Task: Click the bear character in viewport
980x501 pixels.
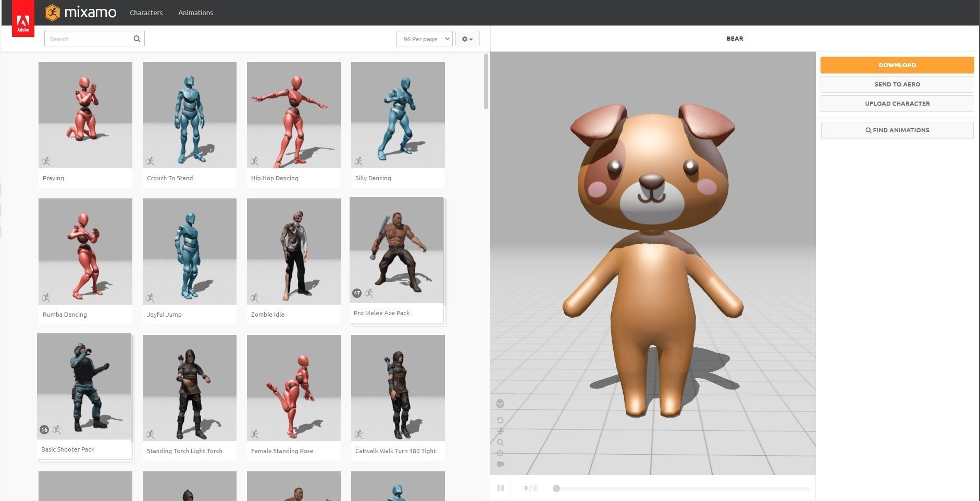Action: [653, 260]
